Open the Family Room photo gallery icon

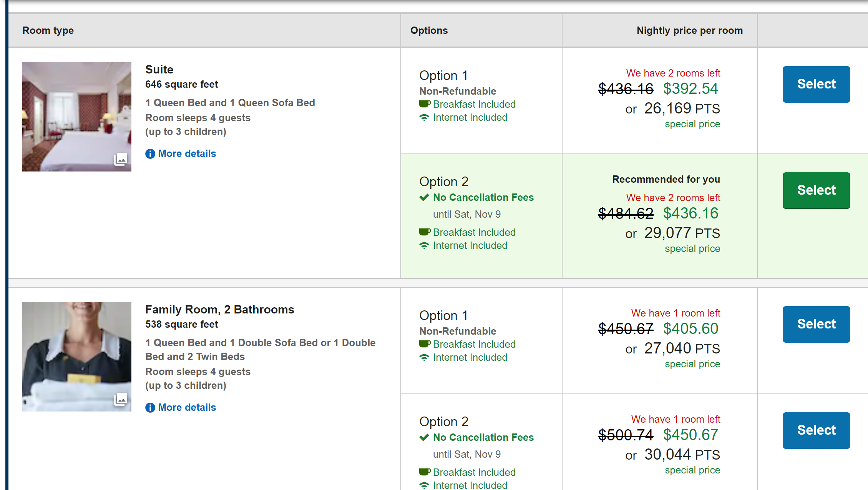pos(121,399)
